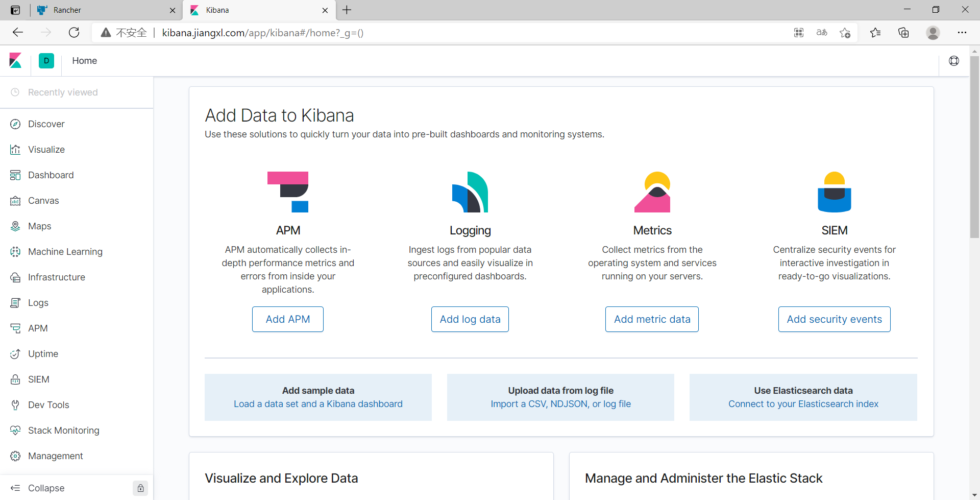Go to Canvas in sidebar

click(43, 201)
